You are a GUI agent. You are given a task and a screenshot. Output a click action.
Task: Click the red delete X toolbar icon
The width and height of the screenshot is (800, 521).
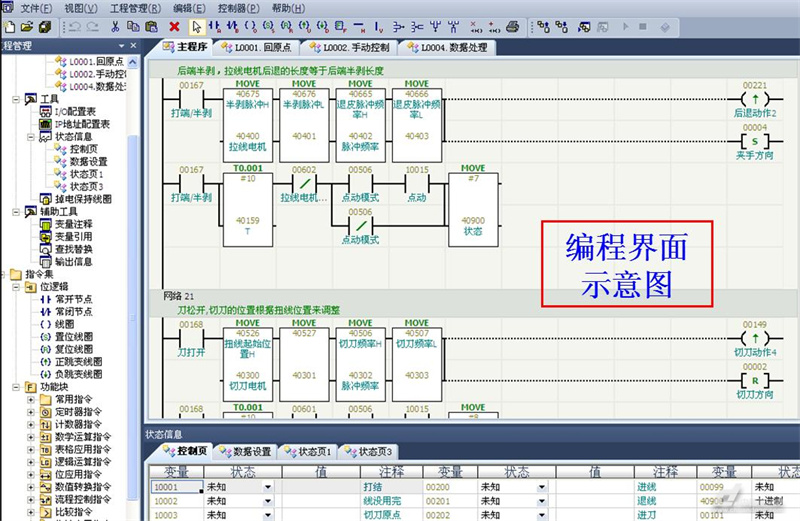click(175, 26)
